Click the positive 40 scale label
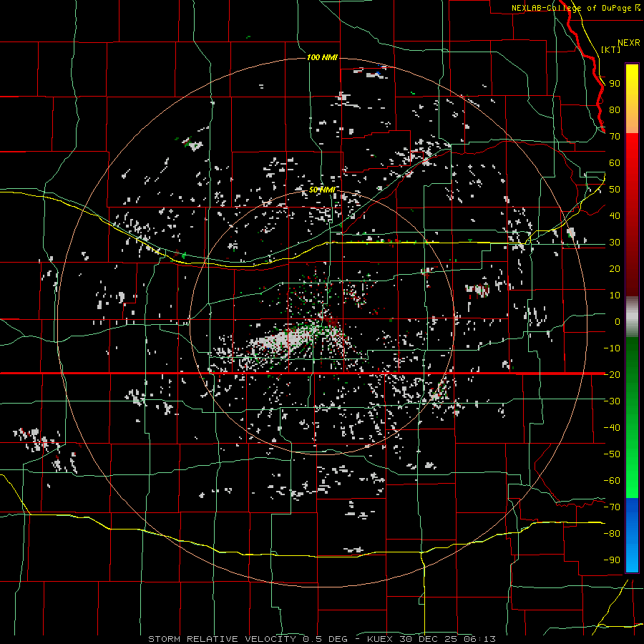 pos(615,216)
